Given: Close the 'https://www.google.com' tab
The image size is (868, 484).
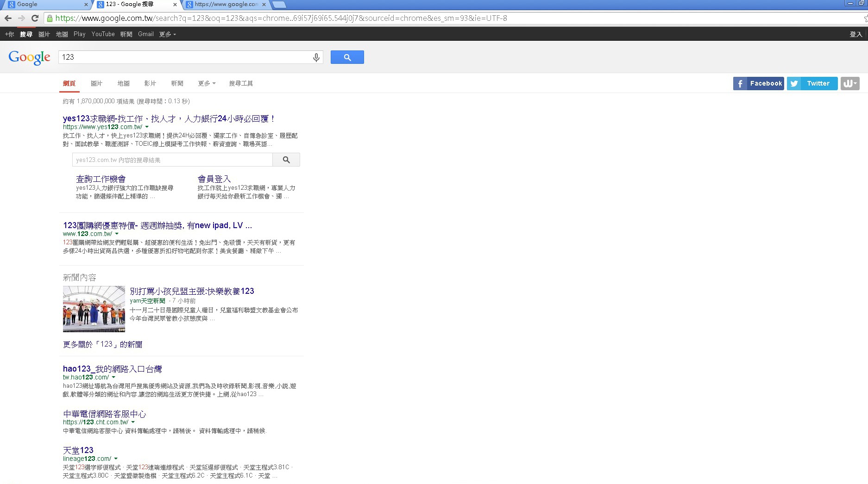Looking at the screenshot, I should pyautogui.click(x=264, y=5).
